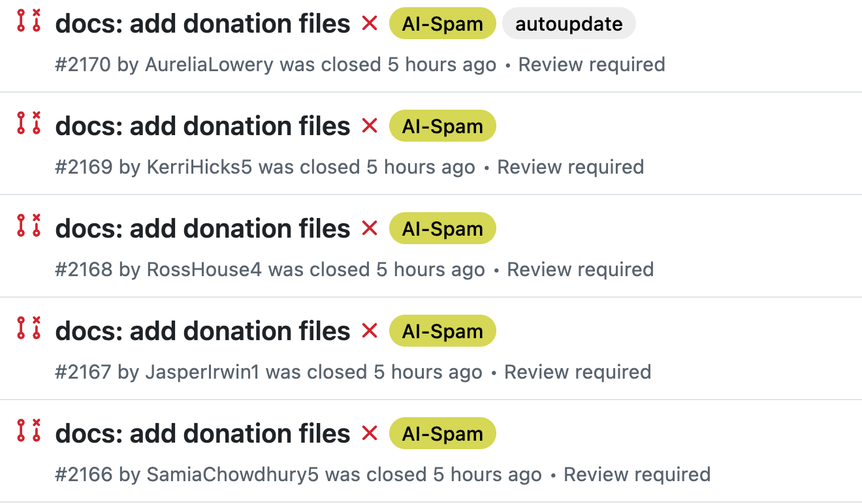862x504 pixels.
Task: Open SamiaChowdhury5 author link
Action: 232,475
